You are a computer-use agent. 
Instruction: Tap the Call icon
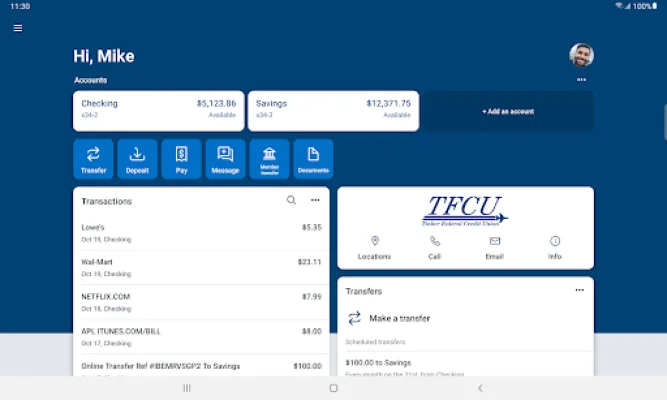434,247
